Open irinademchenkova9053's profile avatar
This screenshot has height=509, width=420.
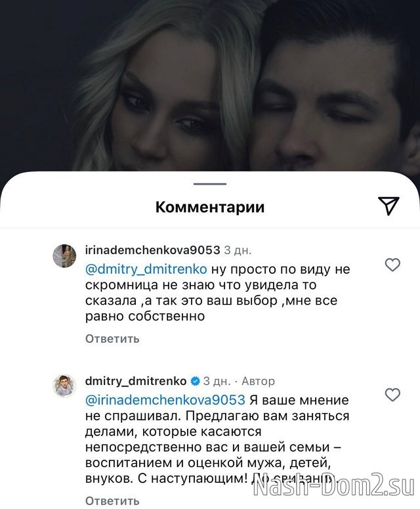point(64,255)
